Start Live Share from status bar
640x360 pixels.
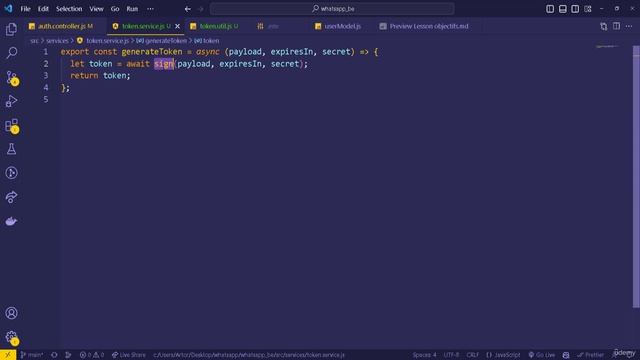[129, 355]
